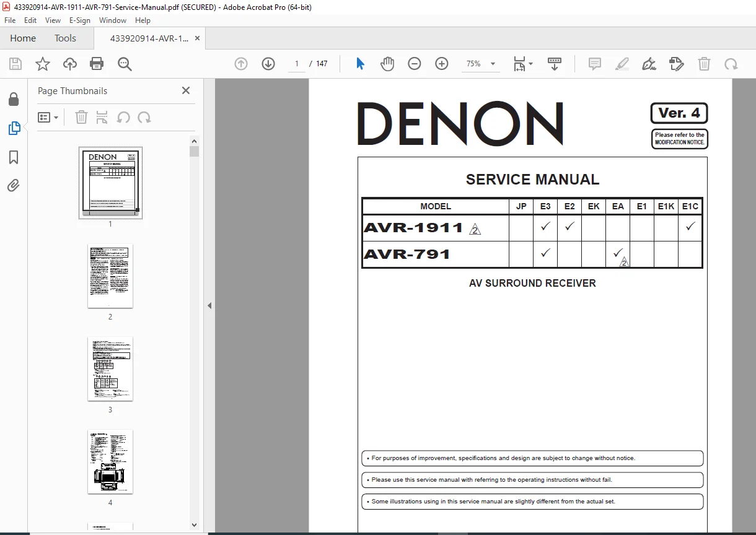
Task: Rotate pages counterclockwise in thumbnails panel
Action: tap(123, 117)
